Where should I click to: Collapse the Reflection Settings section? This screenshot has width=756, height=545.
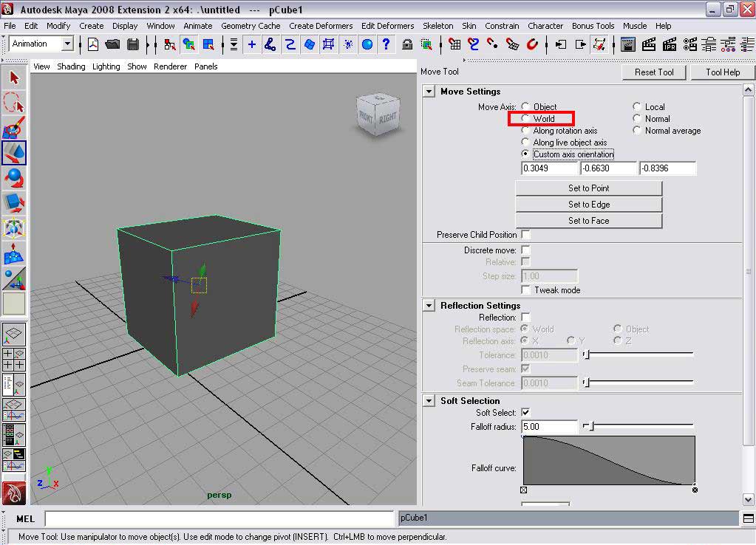[429, 306]
